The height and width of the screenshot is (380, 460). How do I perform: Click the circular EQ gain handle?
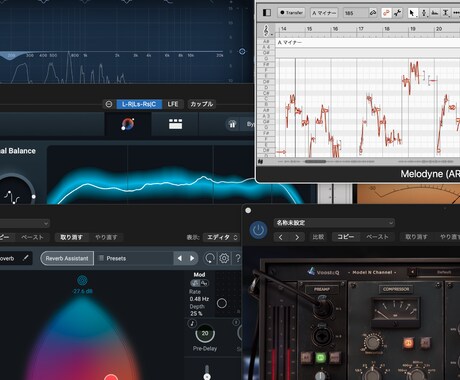(x=242, y=52)
